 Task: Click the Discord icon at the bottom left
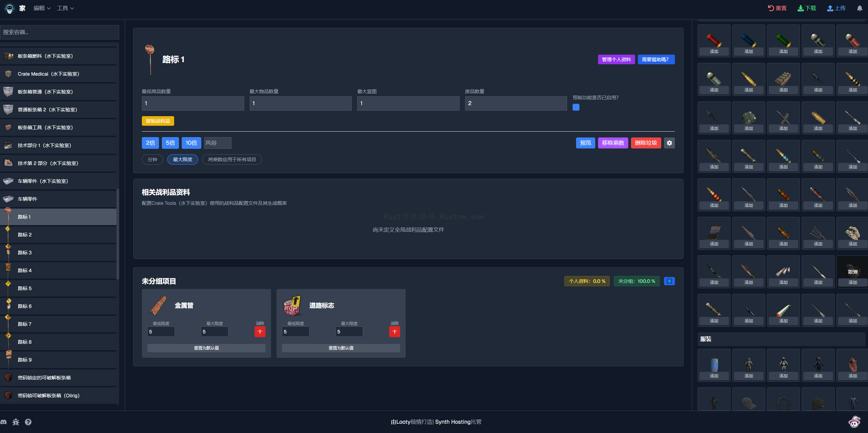[4, 422]
